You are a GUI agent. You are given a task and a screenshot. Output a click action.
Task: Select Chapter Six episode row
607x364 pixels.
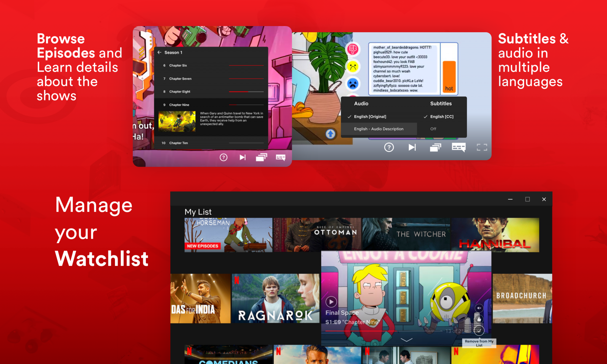(211, 65)
